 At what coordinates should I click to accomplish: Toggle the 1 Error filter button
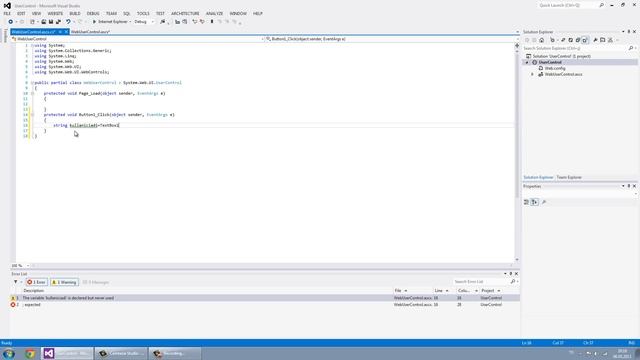click(x=37, y=282)
